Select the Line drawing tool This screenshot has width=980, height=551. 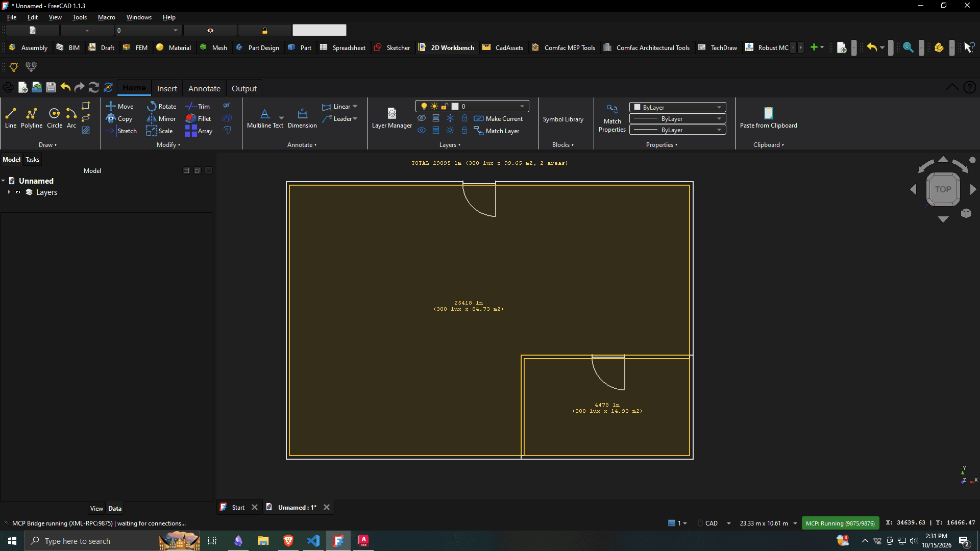coord(11,118)
